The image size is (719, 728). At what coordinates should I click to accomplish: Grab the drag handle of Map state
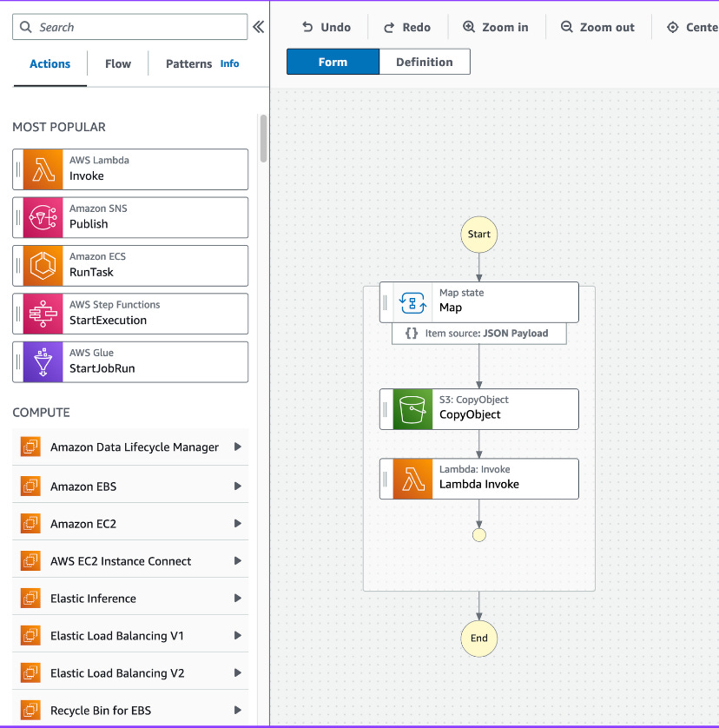(x=385, y=302)
